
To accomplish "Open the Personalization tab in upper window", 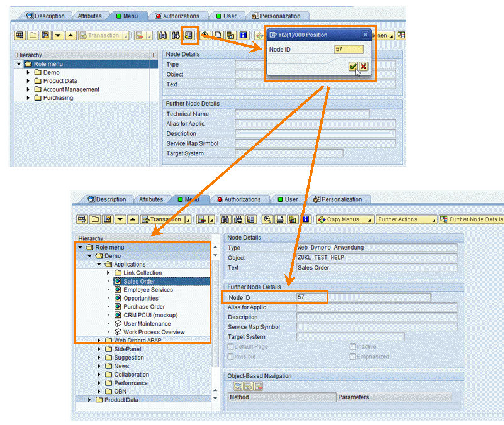I will (x=276, y=16).
